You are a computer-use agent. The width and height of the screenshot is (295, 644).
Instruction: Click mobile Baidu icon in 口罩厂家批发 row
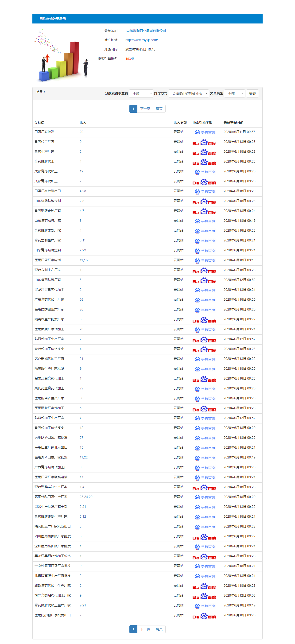pyautogui.click(x=205, y=132)
